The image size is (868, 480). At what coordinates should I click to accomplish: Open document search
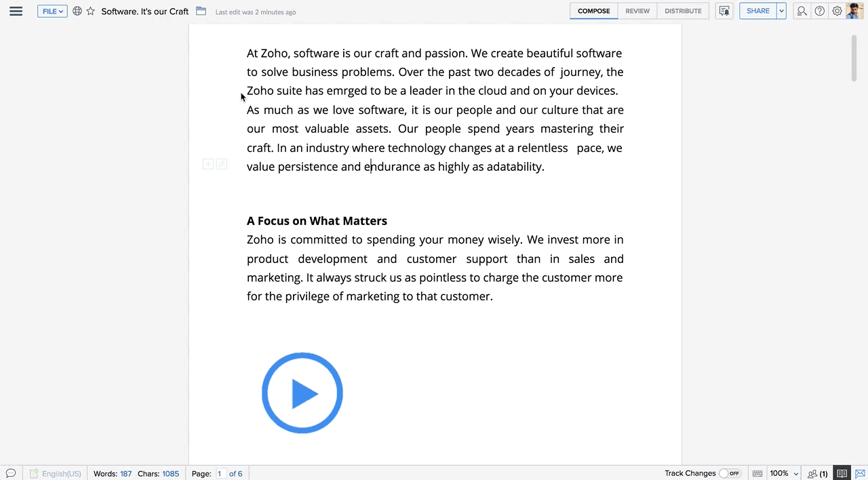click(x=801, y=11)
